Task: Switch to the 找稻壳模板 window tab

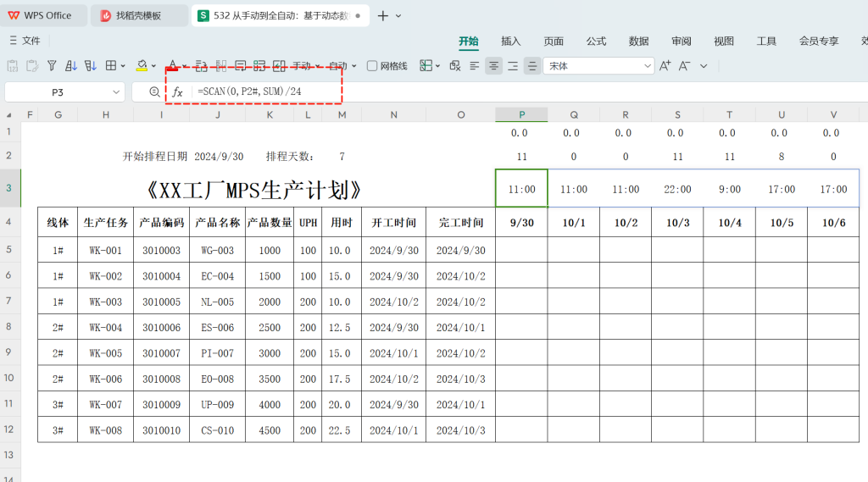Action: click(x=139, y=15)
